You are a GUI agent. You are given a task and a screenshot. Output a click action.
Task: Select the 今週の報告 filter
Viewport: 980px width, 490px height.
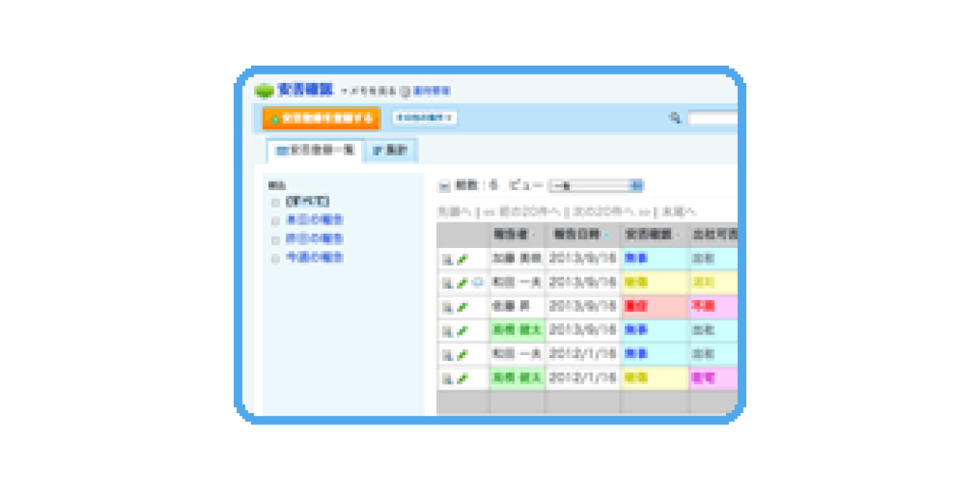pyautogui.click(x=314, y=258)
